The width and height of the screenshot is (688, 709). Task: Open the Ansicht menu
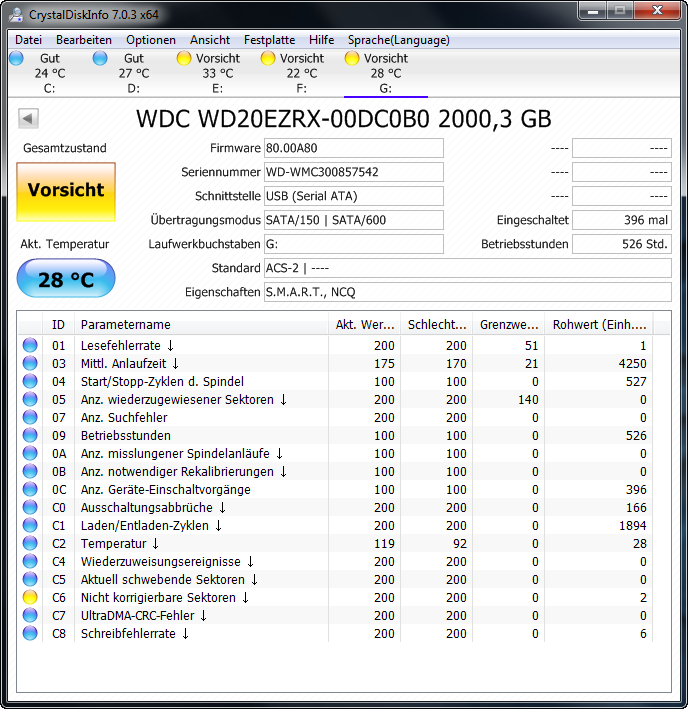pyautogui.click(x=210, y=40)
